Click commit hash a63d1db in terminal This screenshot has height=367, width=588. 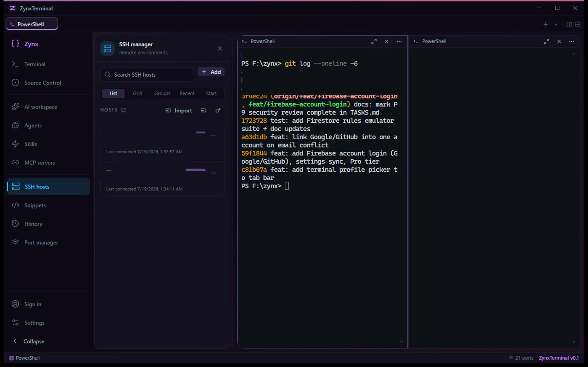pos(254,137)
